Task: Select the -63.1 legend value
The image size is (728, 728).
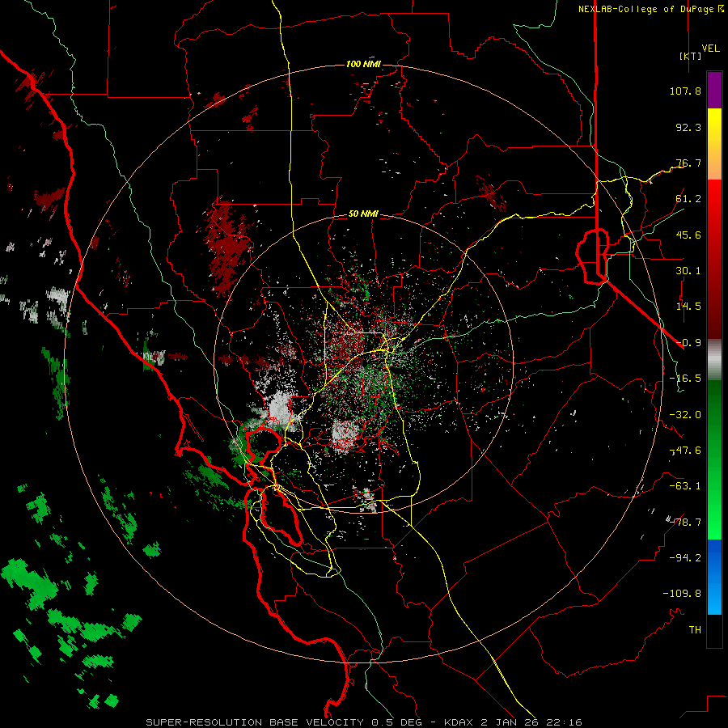Action: click(x=685, y=486)
